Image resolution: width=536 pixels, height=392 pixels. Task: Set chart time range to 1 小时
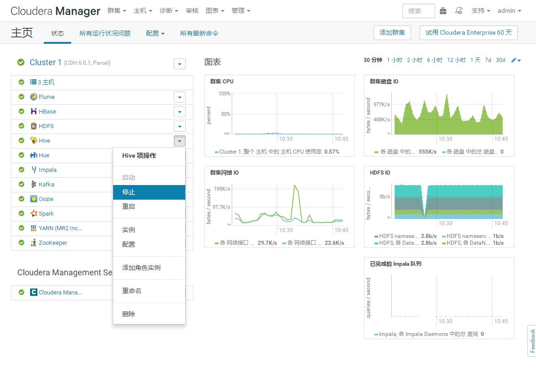pos(395,60)
